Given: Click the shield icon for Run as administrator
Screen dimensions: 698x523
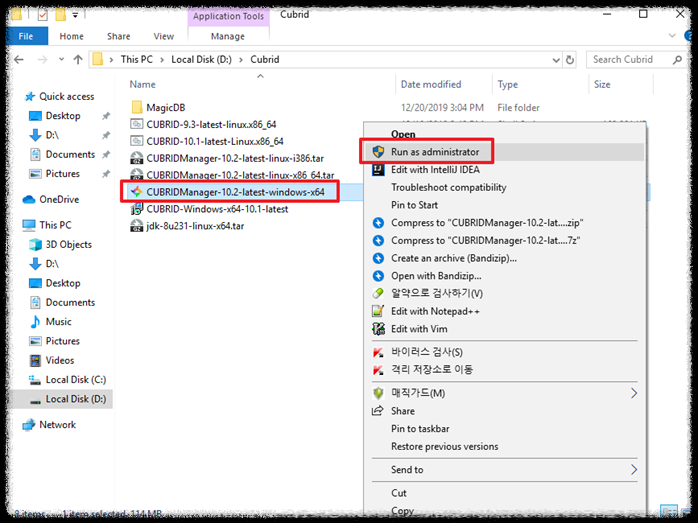Looking at the screenshot, I should pyautogui.click(x=378, y=152).
